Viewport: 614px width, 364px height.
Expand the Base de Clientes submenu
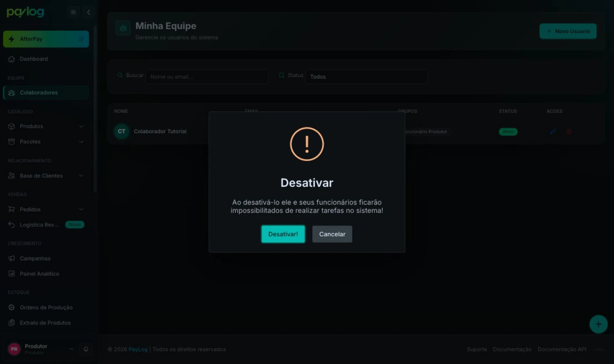tap(46, 176)
